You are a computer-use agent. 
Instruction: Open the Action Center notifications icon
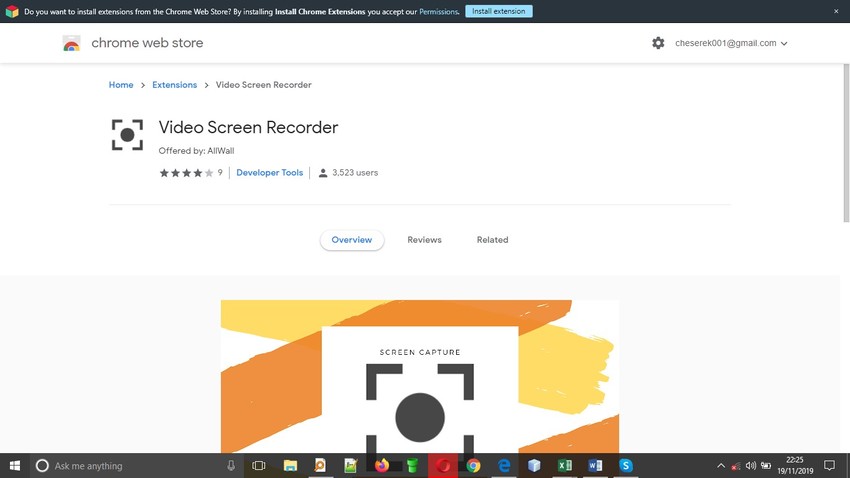(x=829, y=466)
